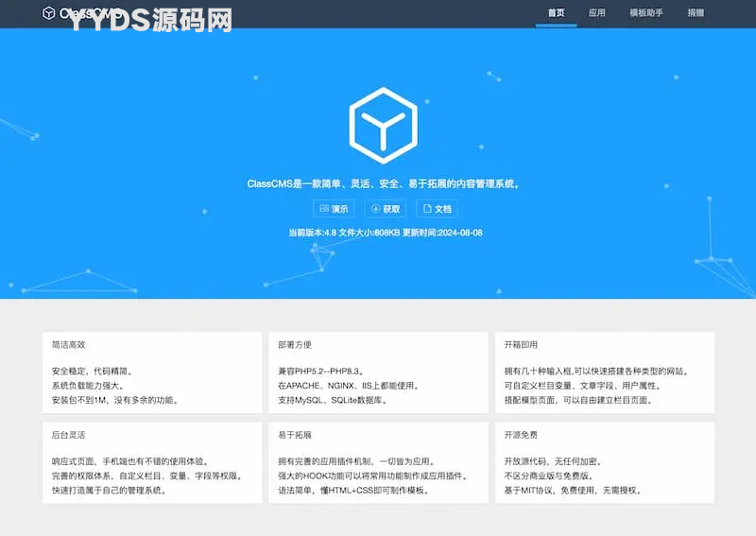Open the 首页 navigation tab
Screen dimensions: 756x536
point(556,13)
